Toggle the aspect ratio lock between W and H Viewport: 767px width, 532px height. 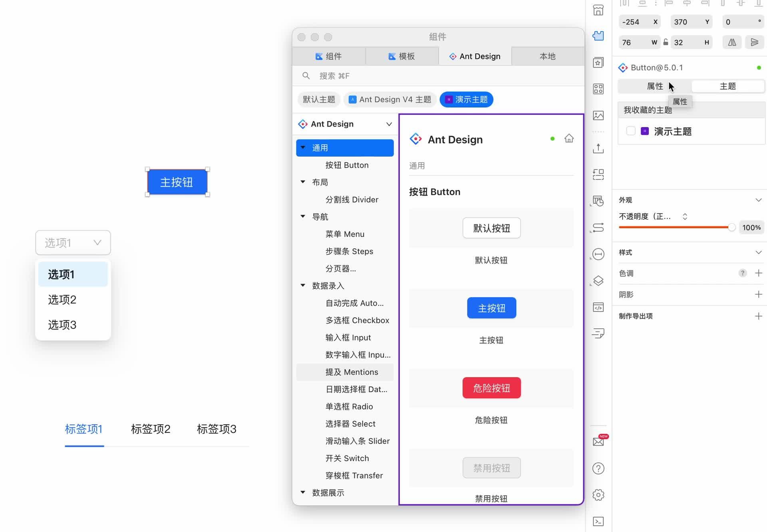click(666, 42)
